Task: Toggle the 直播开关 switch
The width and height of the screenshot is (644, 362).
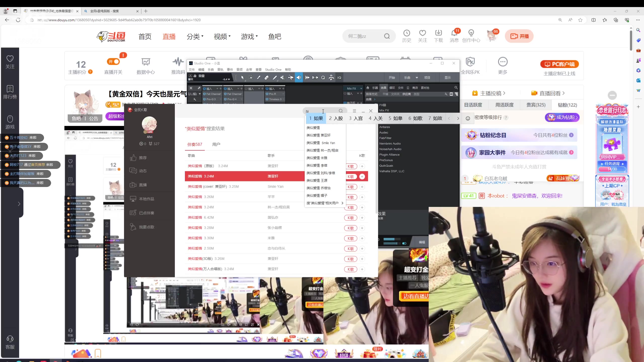Action: pos(113,62)
